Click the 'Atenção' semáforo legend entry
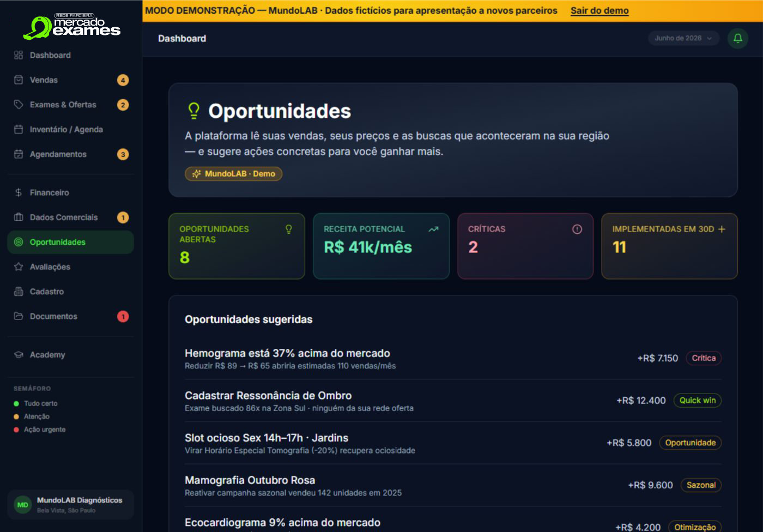The width and height of the screenshot is (763, 532). pos(32,416)
